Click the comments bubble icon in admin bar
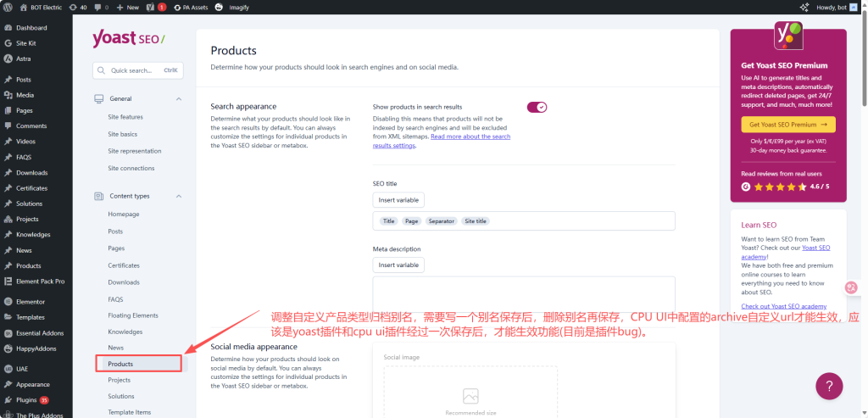 click(x=98, y=7)
